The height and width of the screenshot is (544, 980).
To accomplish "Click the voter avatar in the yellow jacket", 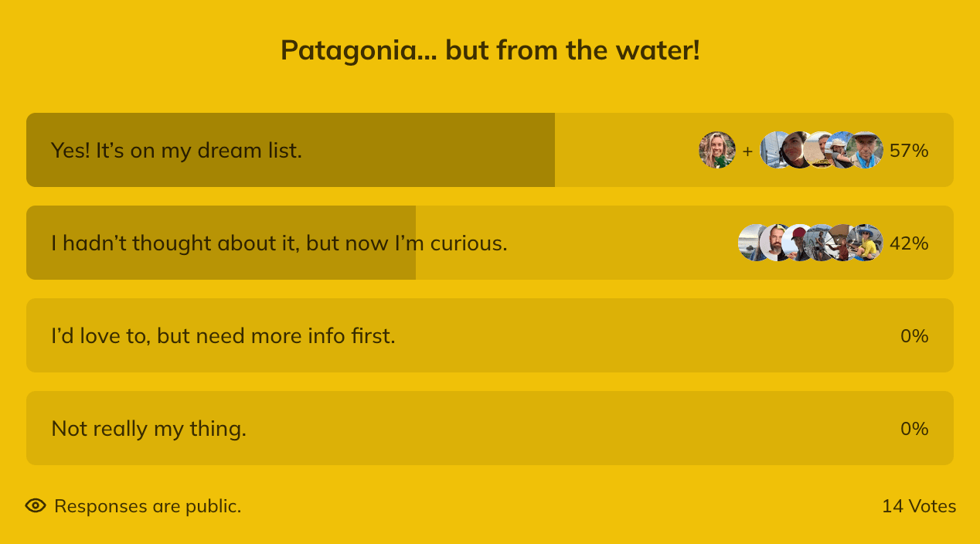I will click(x=867, y=243).
